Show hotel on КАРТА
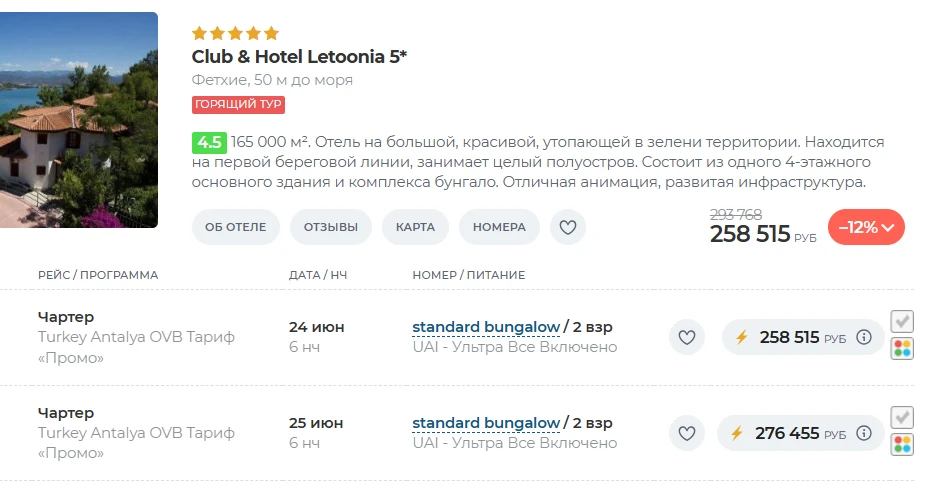 (415, 227)
